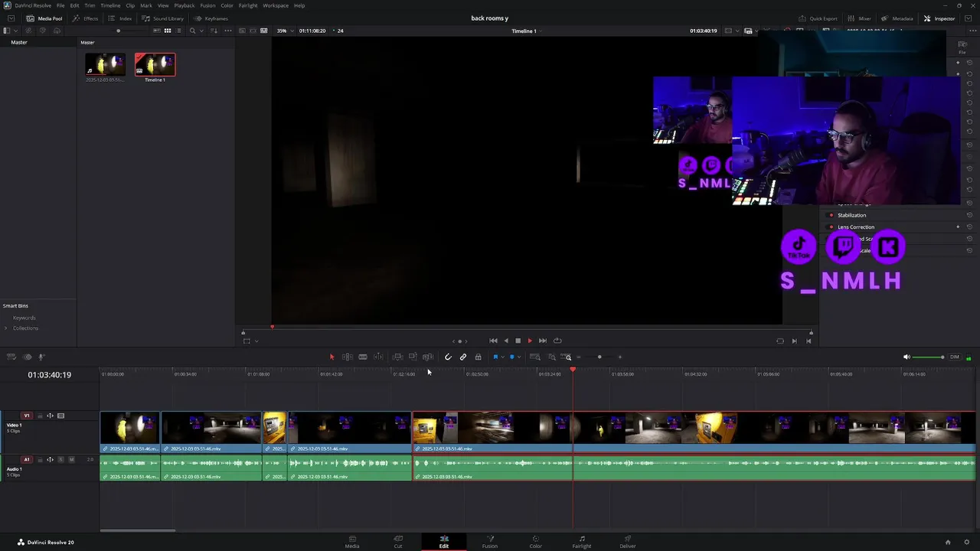The width and height of the screenshot is (980, 551).
Task: Open the Playback menu
Action: click(185, 5)
